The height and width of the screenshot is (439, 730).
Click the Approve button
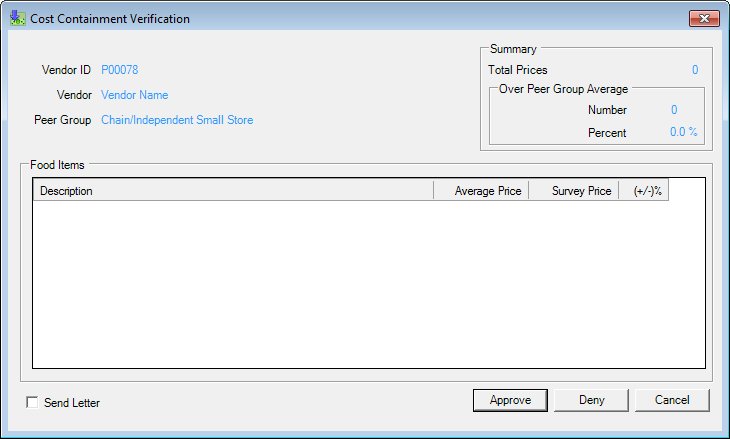510,400
